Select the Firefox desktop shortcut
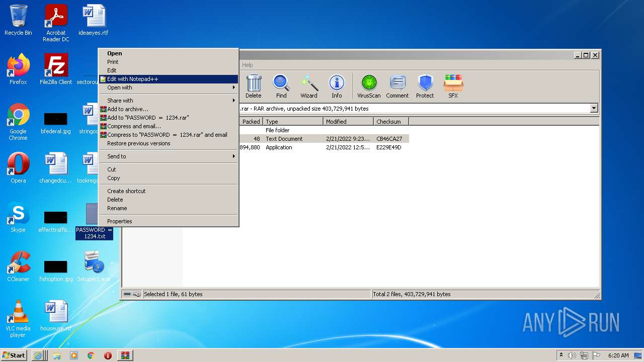The image size is (644, 362). click(x=18, y=69)
